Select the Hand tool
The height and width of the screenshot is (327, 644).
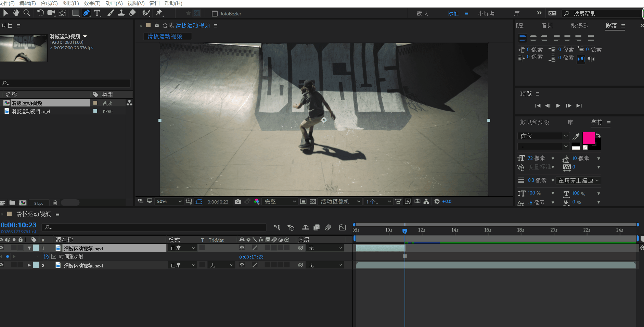point(16,13)
